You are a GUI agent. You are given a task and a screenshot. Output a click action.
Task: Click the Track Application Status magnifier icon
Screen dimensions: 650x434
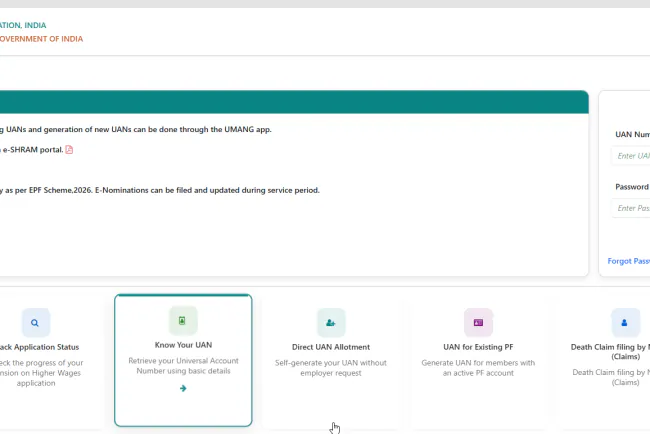[x=36, y=322]
